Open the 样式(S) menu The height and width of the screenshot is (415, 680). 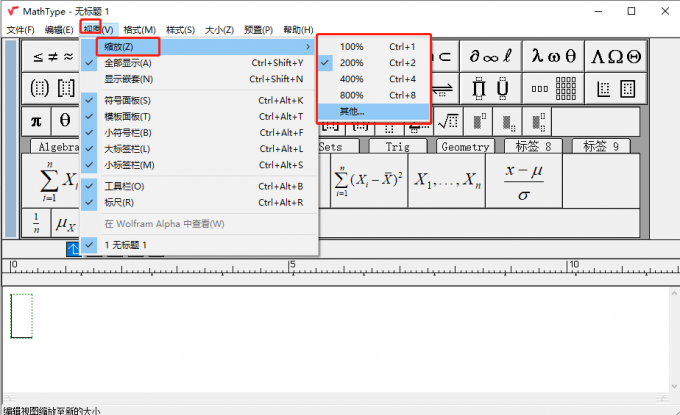[x=180, y=29]
